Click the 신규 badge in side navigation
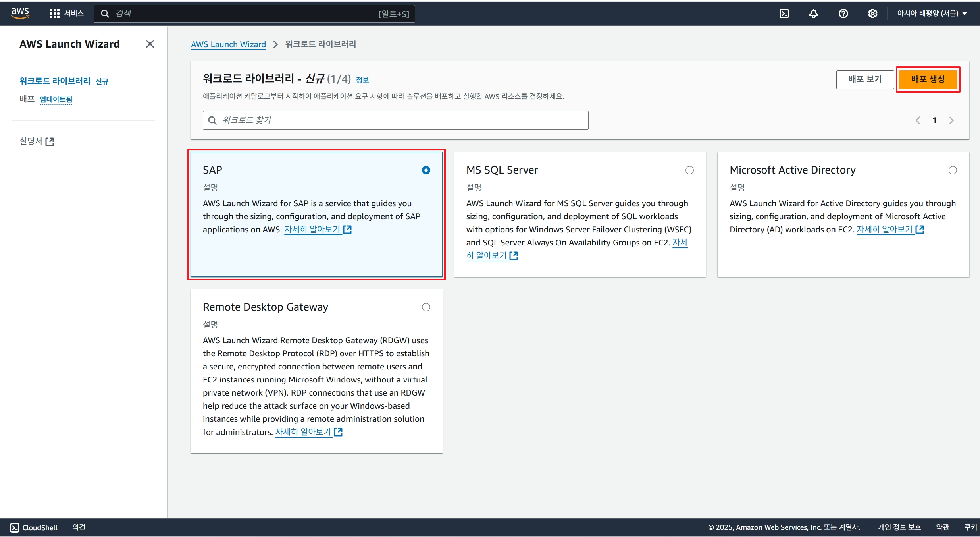Screen dimensions: 980x537 [x=102, y=81]
